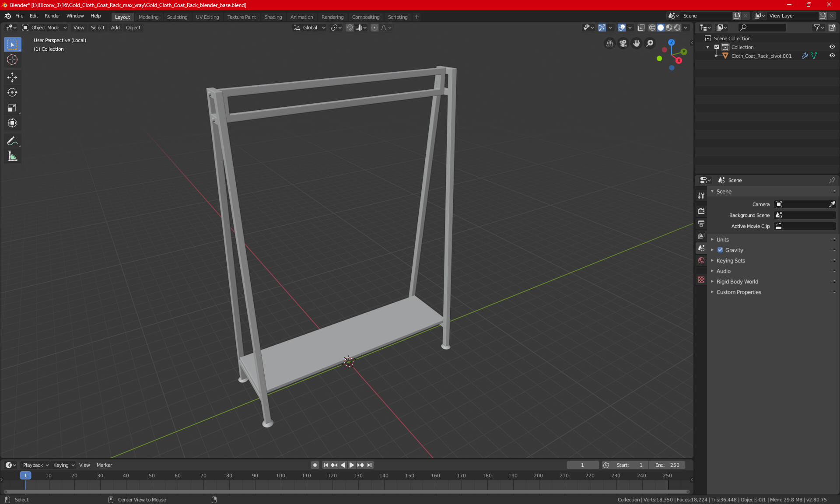
Task: Open the Render menu
Action: (x=52, y=16)
